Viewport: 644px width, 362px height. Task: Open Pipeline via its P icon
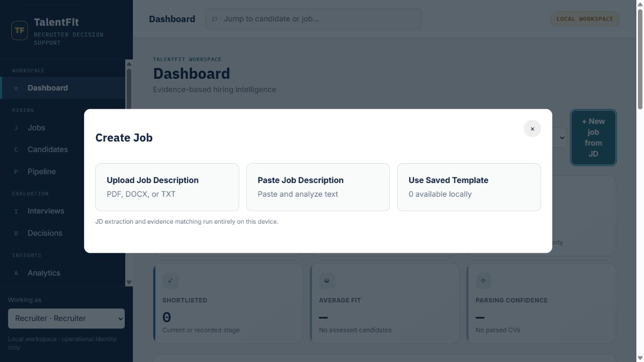[x=16, y=172]
